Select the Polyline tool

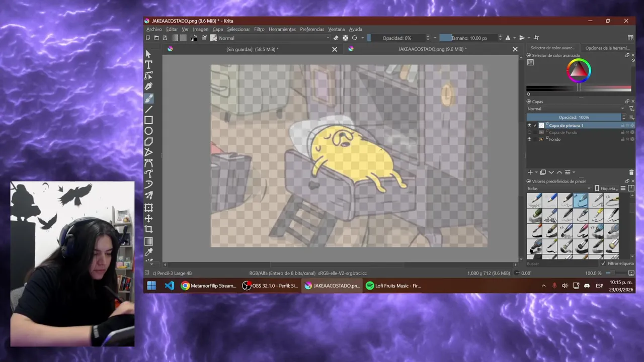tap(148, 152)
